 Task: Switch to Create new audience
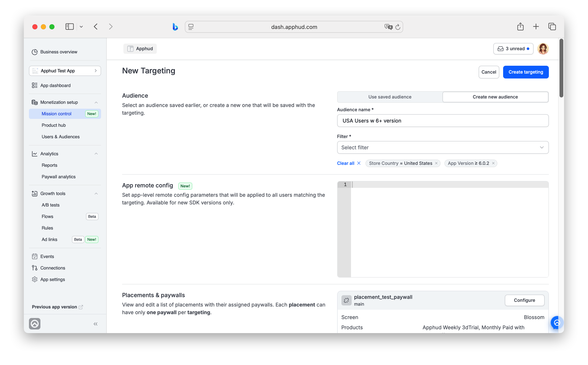(x=495, y=97)
